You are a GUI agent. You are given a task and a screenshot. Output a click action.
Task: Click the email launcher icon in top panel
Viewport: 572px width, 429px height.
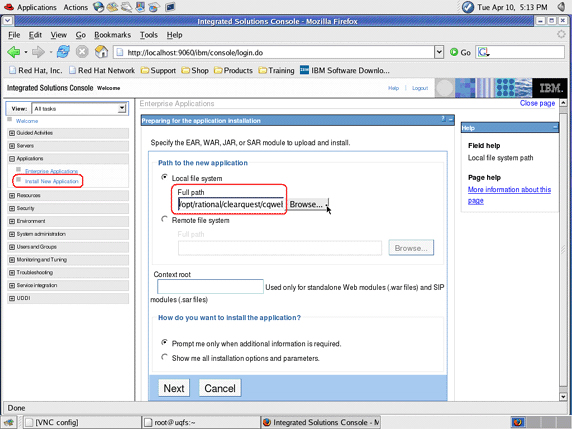tap(112, 7)
